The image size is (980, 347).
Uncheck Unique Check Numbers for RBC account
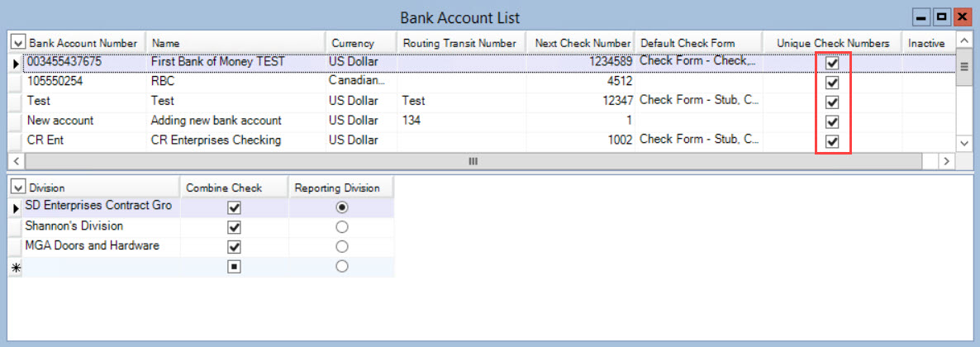[832, 83]
